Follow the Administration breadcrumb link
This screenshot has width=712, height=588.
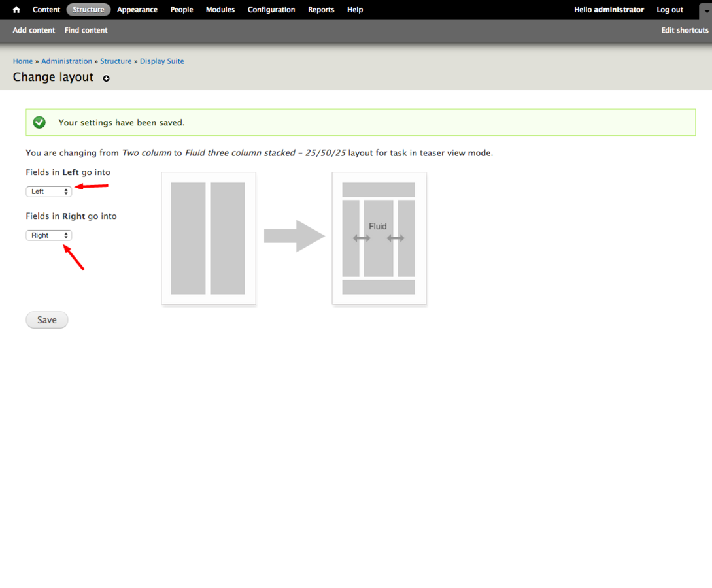tap(67, 61)
